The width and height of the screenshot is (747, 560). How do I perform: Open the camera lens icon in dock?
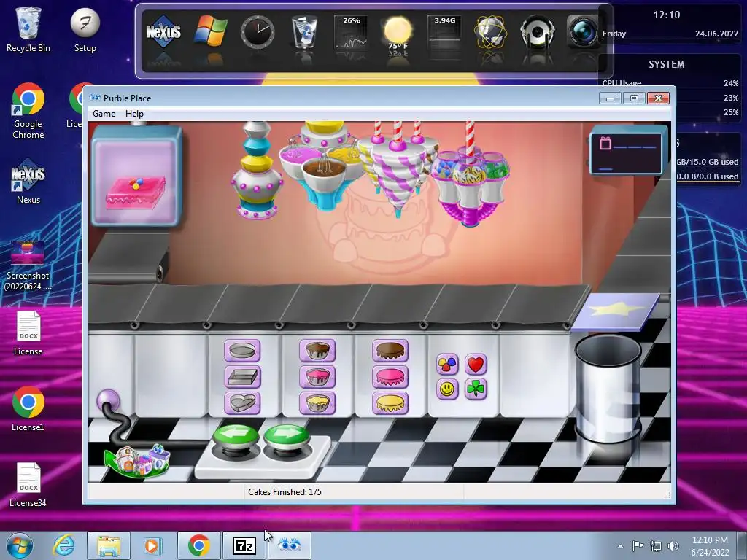pos(582,32)
